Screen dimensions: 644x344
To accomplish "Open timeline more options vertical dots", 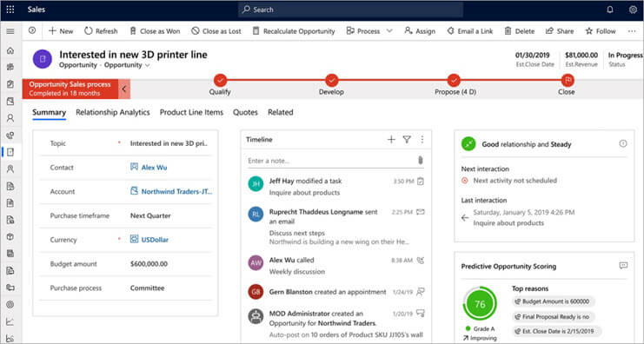I will point(422,140).
